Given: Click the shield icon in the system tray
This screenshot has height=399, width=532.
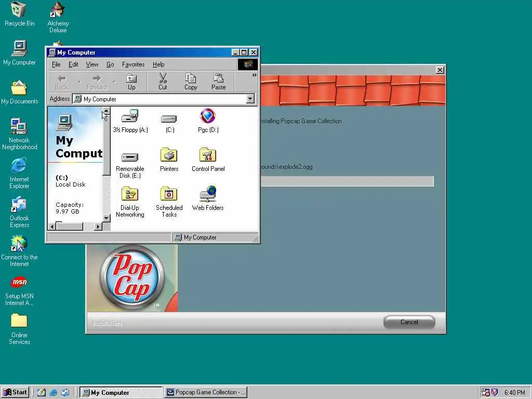Looking at the screenshot, I should (495, 392).
